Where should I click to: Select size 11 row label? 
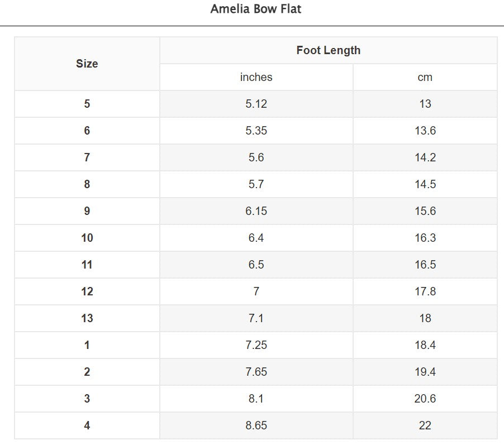(x=87, y=265)
